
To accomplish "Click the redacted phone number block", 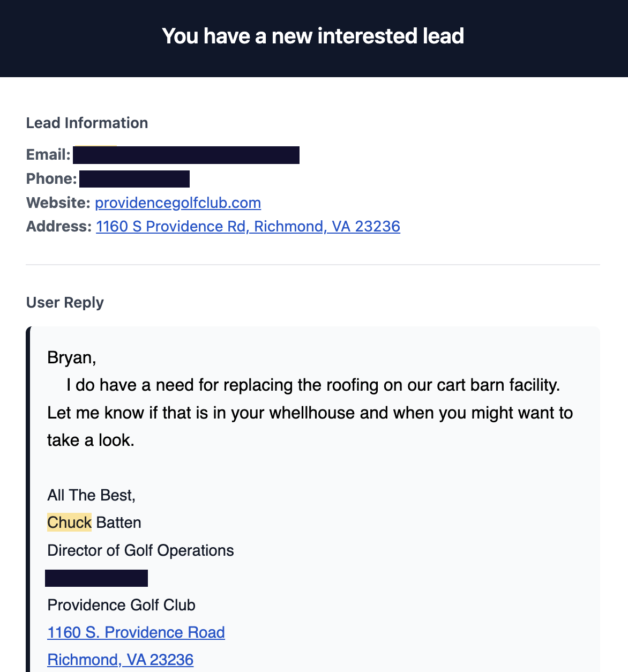I will (x=134, y=179).
